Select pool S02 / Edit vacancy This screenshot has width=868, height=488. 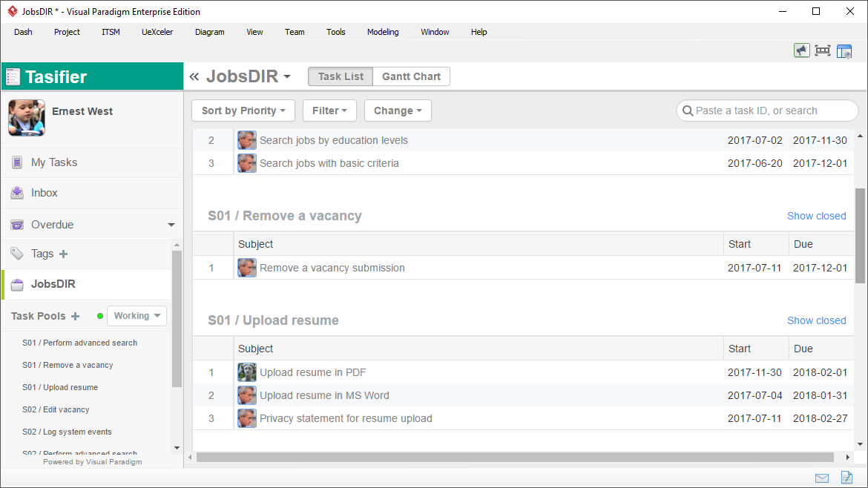coord(56,409)
